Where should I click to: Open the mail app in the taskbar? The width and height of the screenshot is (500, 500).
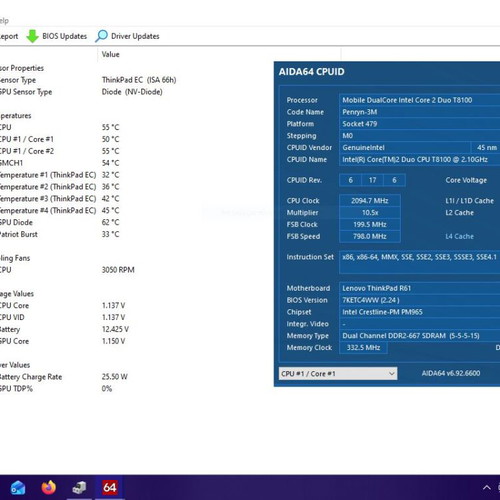coord(18,488)
